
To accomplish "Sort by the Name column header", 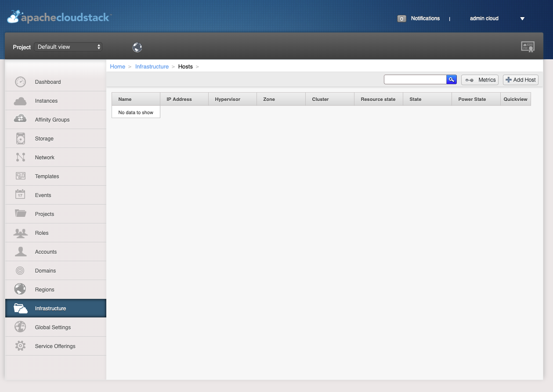I will point(136,99).
